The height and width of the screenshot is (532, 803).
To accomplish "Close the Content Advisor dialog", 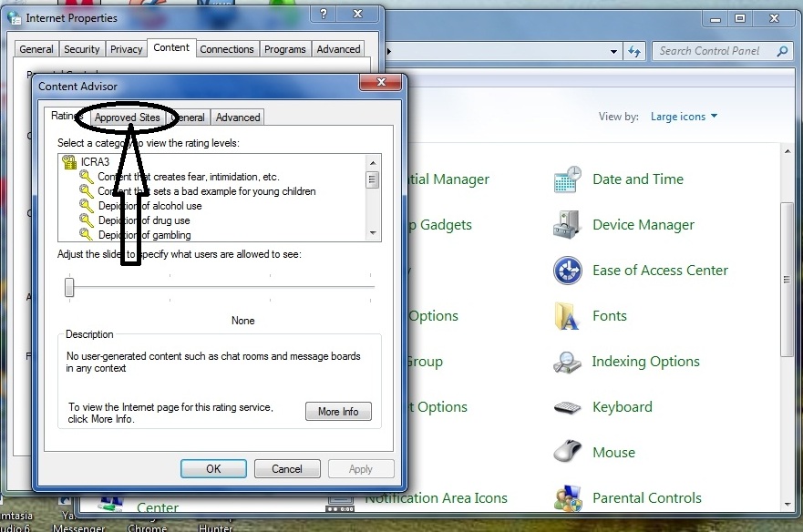I will click(x=380, y=82).
